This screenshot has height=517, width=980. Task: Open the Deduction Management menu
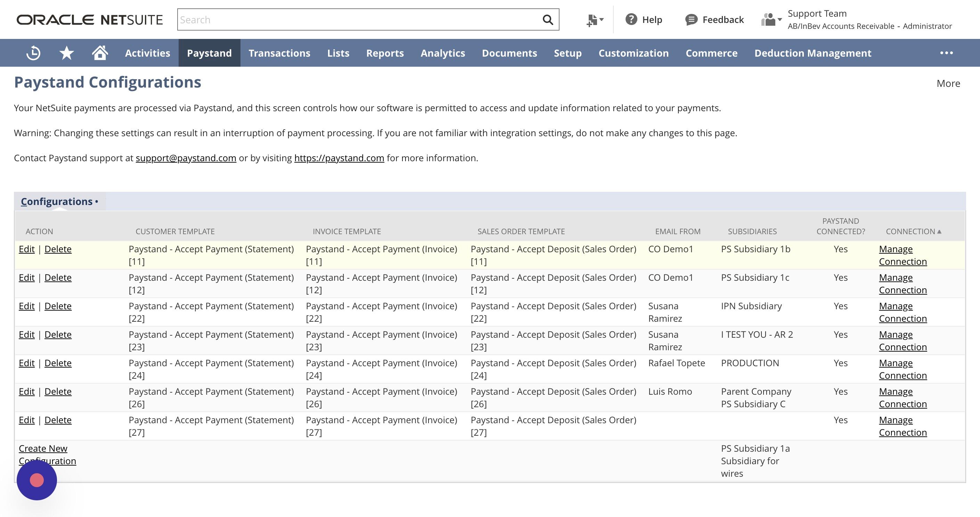(812, 53)
